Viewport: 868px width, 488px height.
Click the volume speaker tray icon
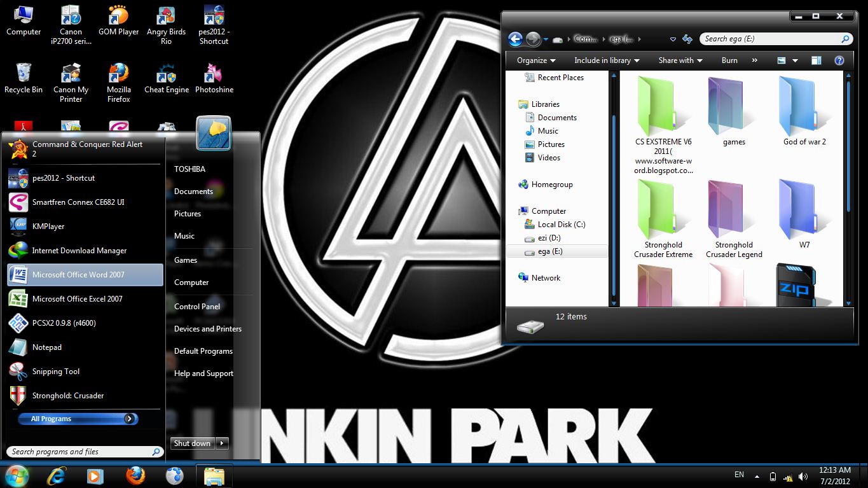click(803, 477)
